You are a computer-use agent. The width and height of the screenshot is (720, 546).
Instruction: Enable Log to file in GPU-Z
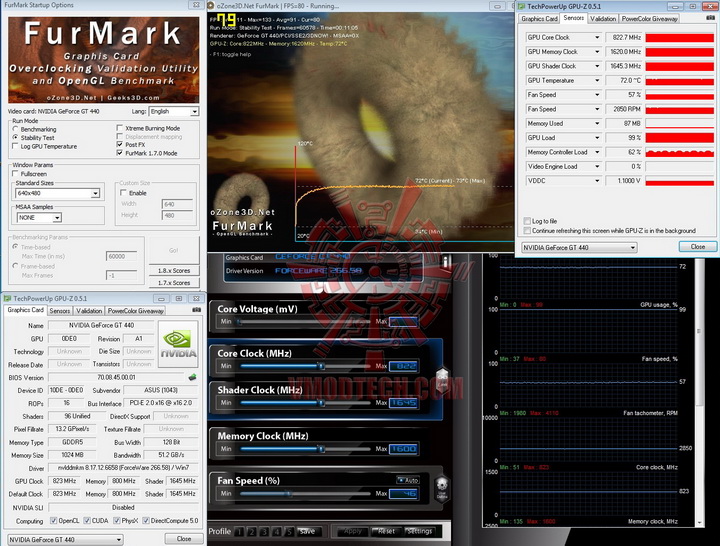pos(527,221)
